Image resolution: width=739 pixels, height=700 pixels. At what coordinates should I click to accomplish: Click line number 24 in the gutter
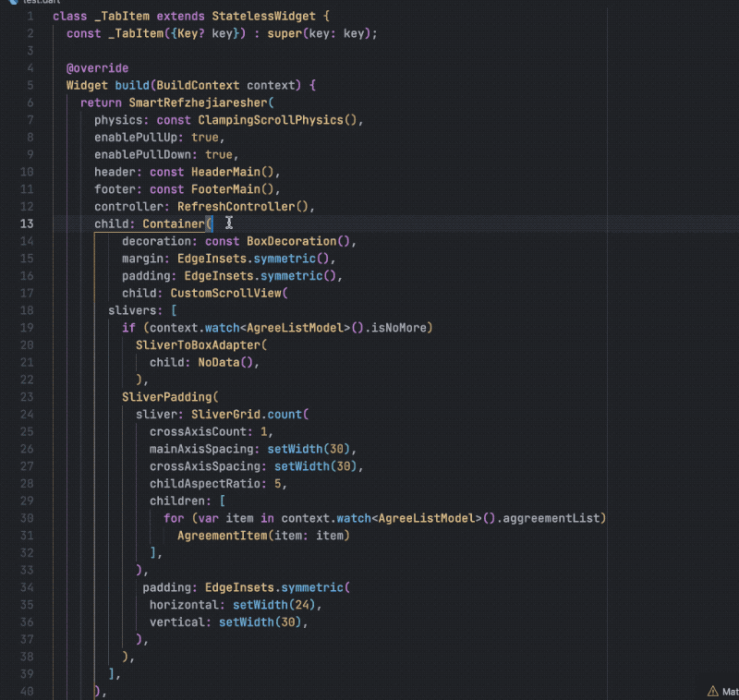(x=27, y=414)
